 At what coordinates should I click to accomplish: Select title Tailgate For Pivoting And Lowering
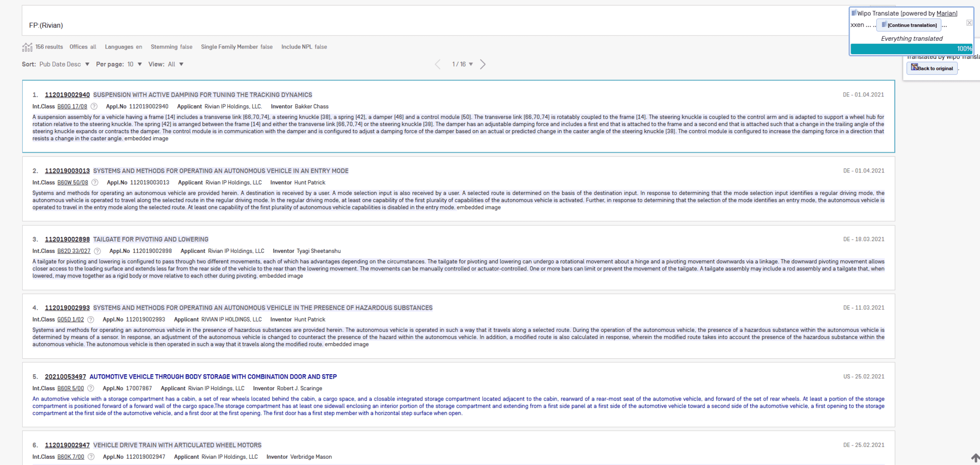pyautogui.click(x=151, y=239)
